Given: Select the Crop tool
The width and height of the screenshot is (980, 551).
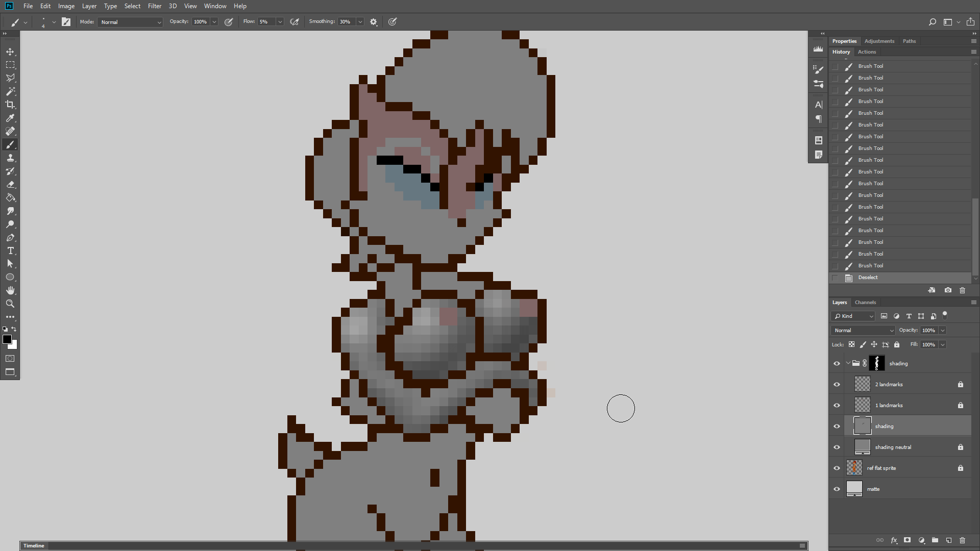Looking at the screenshot, I should pos(10,105).
